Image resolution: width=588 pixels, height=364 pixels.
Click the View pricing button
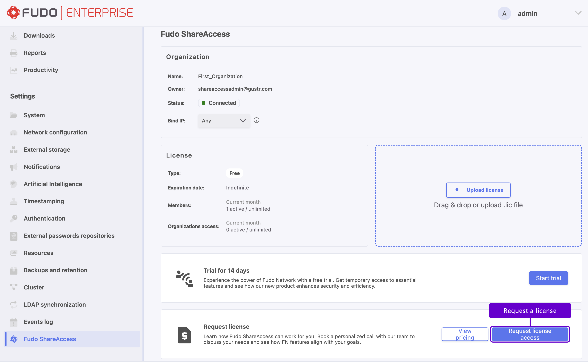[x=465, y=334]
